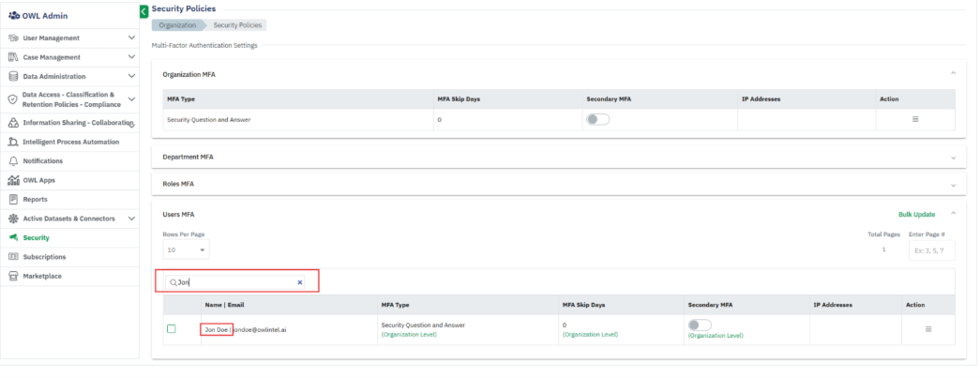Open the Subscriptions menu item
980x378 pixels.
(x=44, y=256)
